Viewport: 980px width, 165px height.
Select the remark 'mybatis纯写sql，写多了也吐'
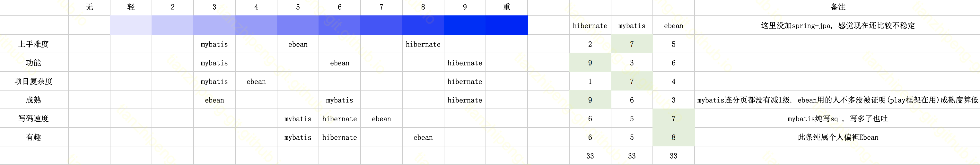click(837, 119)
